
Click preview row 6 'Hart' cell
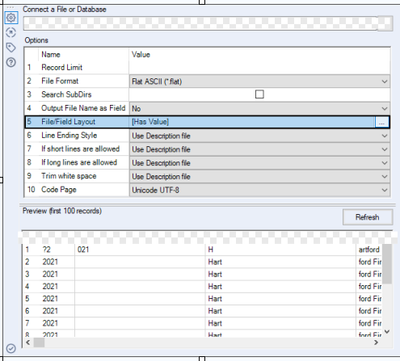[x=281, y=311]
